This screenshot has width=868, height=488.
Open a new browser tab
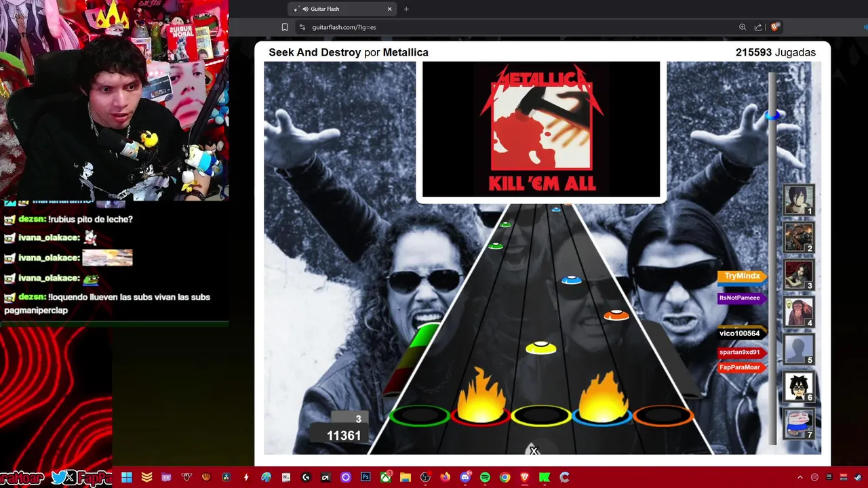click(x=406, y=9)
